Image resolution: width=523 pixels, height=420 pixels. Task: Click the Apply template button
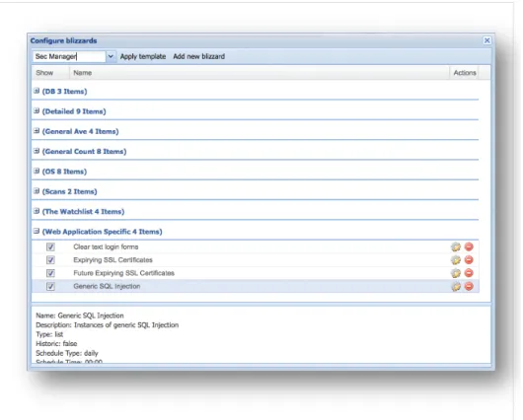click(x=143, y=56)
